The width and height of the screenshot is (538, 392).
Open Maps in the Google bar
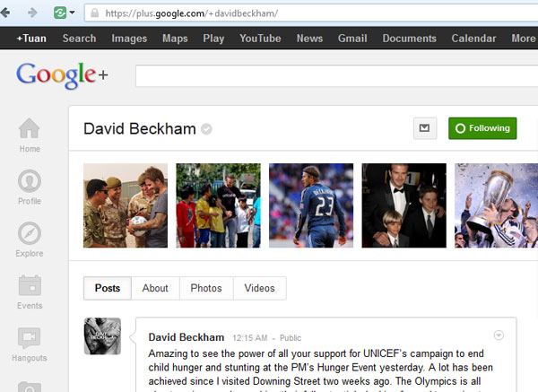point(175,38)
